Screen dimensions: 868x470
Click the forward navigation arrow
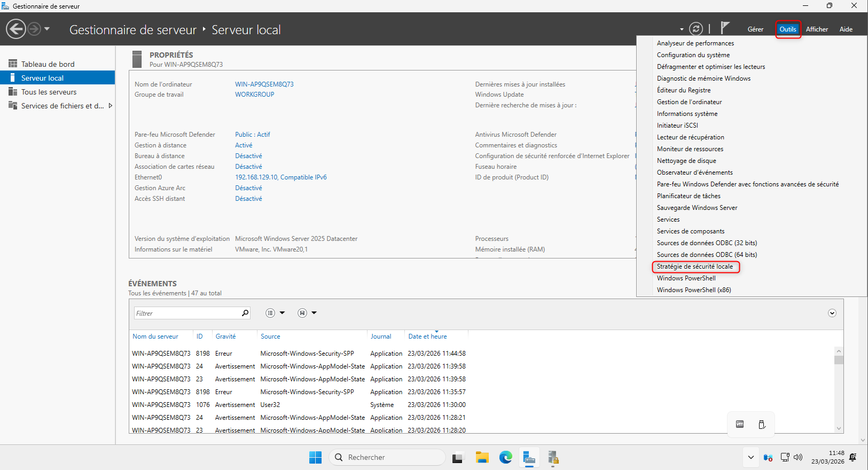click(x=34, y=29)
